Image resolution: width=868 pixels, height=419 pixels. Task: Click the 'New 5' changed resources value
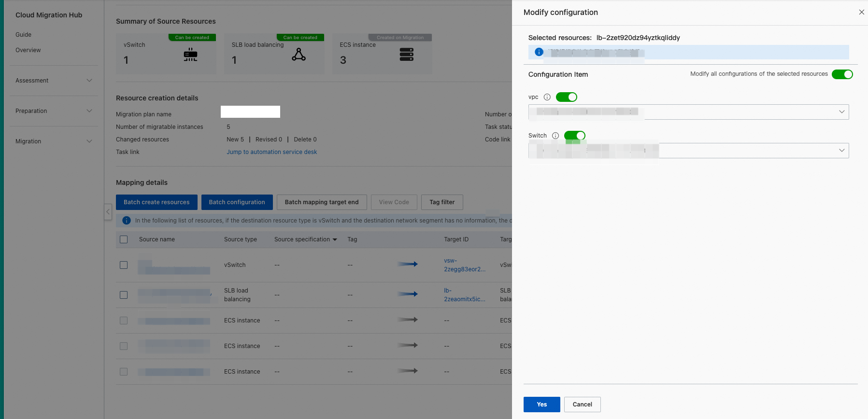[x=235, y=140]
